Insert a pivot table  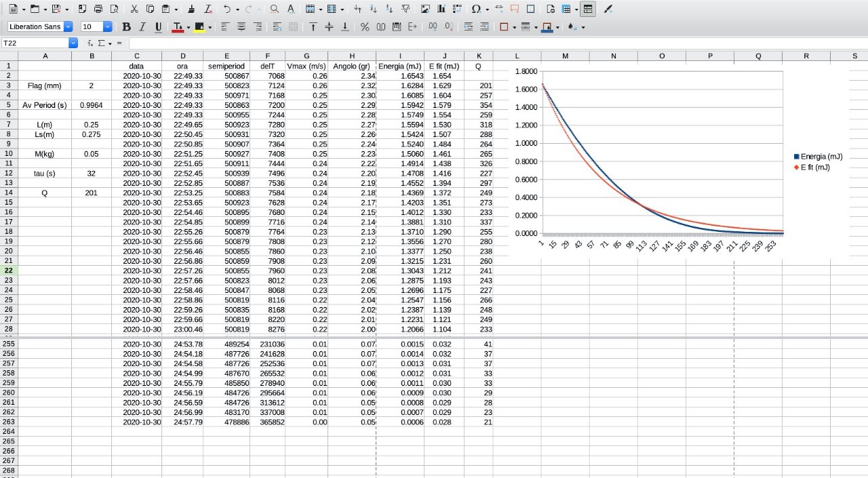457,9
